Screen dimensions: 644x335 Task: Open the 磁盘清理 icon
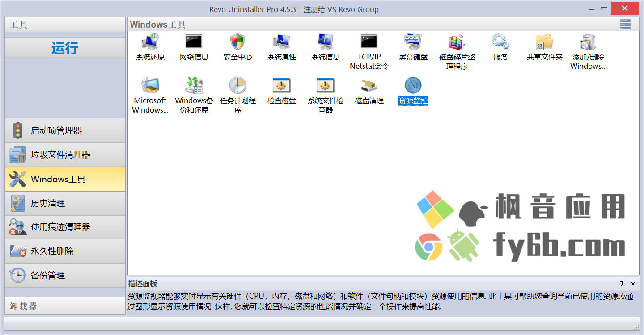[x=369, y=86]
